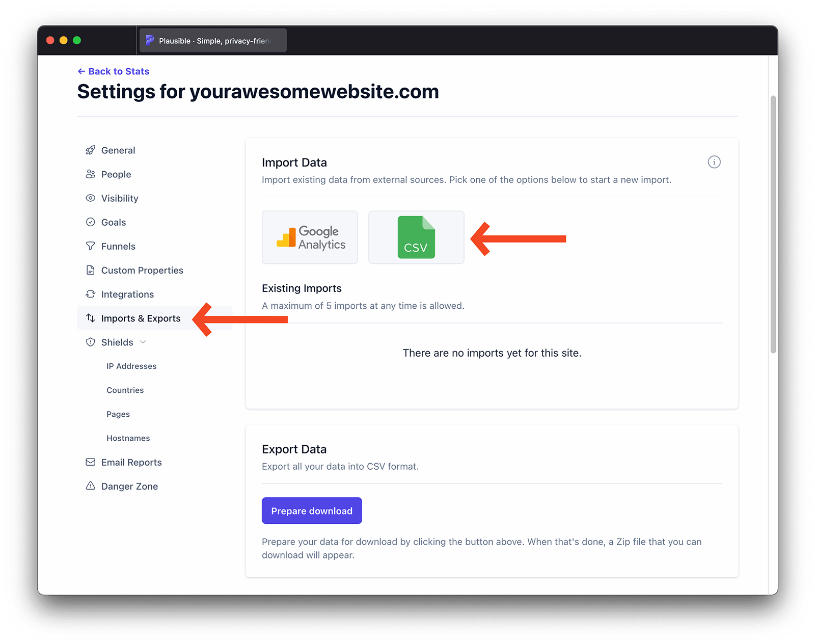Select the CSV import option

pyautogui.click(x=416, y=237)
